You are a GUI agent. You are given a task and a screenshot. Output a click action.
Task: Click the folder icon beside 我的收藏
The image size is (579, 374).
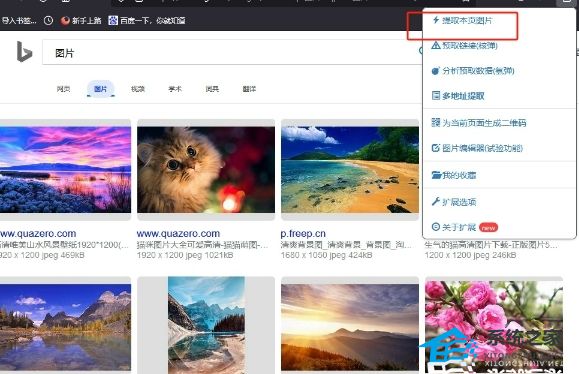436,175
